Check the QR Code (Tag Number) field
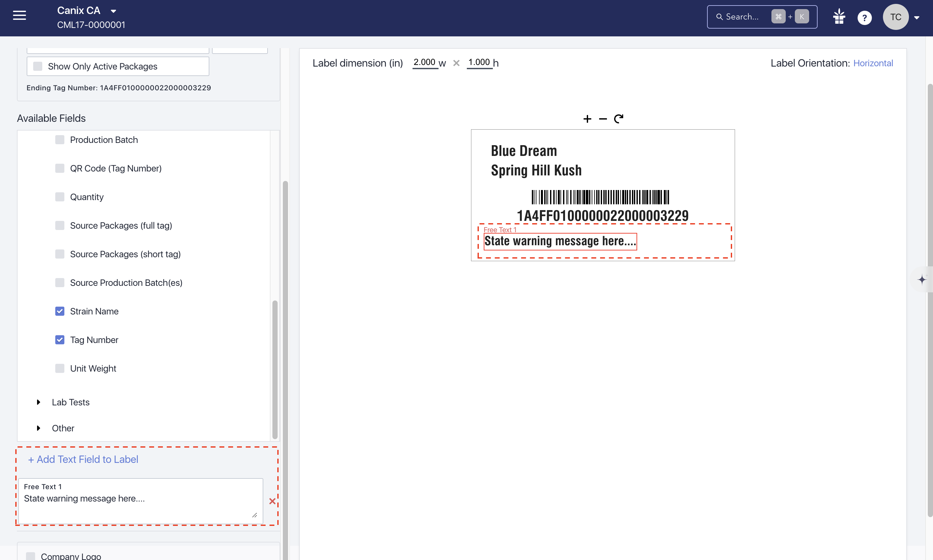This screenshot has width=933, height=560. (x=60, y=168)
